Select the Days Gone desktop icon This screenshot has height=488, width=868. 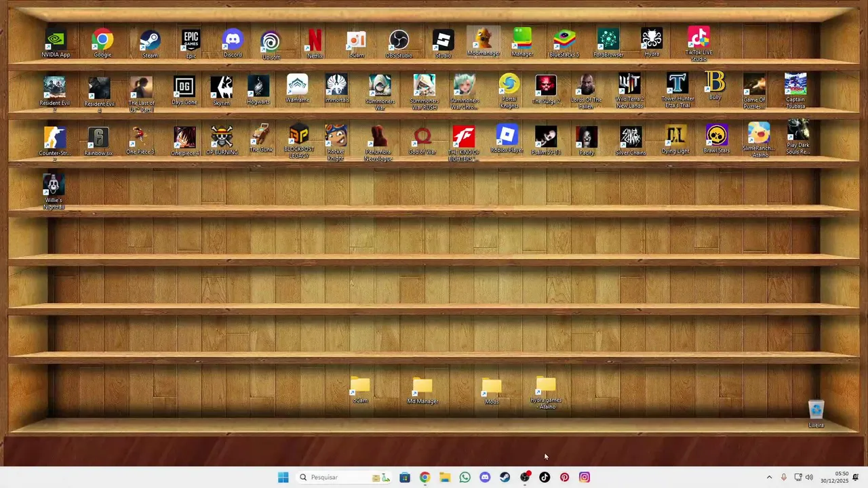tap(184, 91)
